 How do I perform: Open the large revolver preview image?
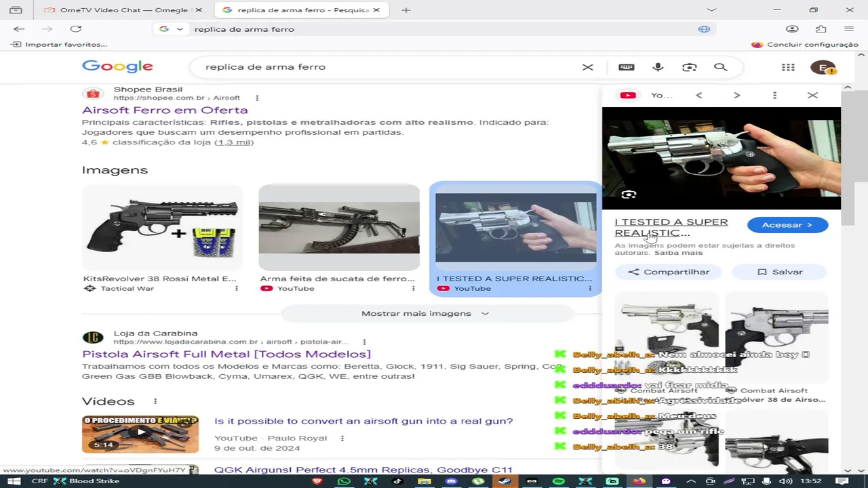[x=722, y=159]
